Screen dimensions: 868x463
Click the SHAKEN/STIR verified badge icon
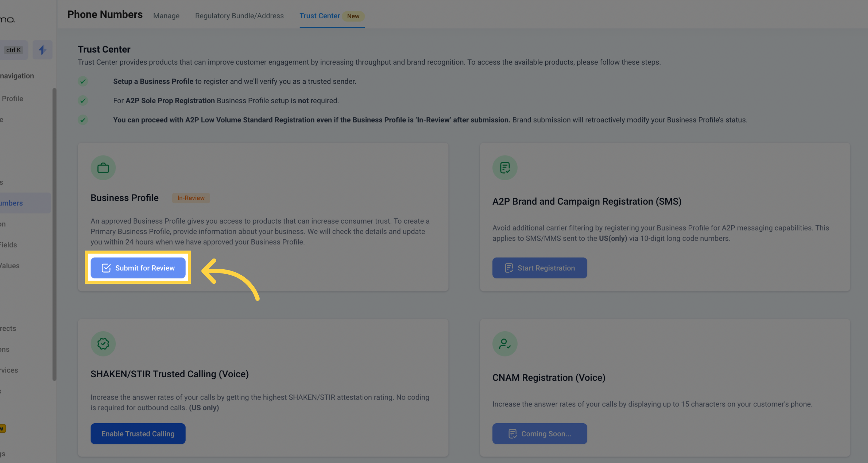[x=103, y=344]
